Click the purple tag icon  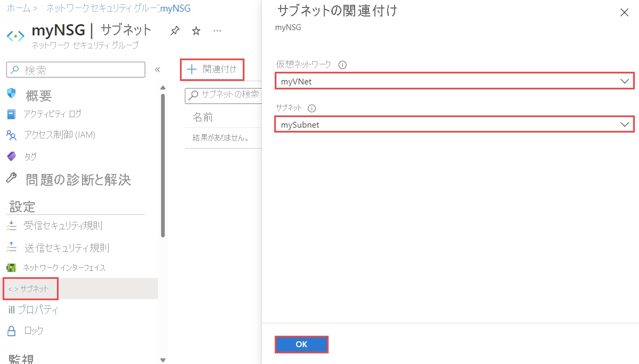pyautogui.click(x=12, y=156)
